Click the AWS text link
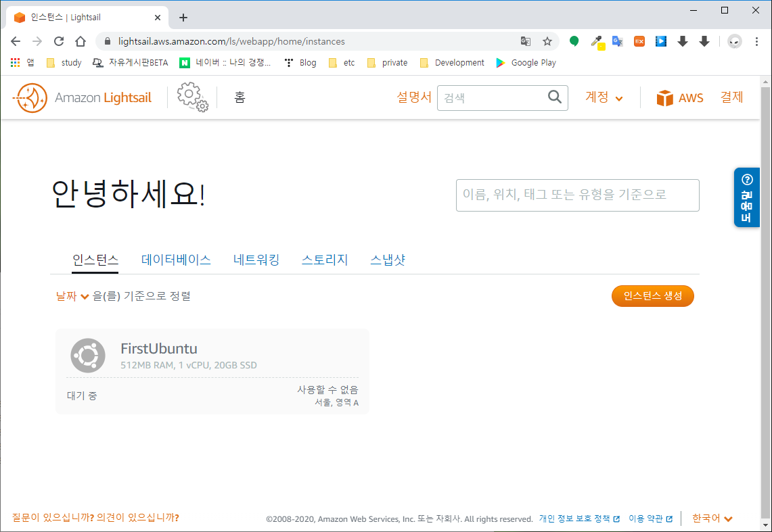 pyautogui.click(x=691, y=98)
